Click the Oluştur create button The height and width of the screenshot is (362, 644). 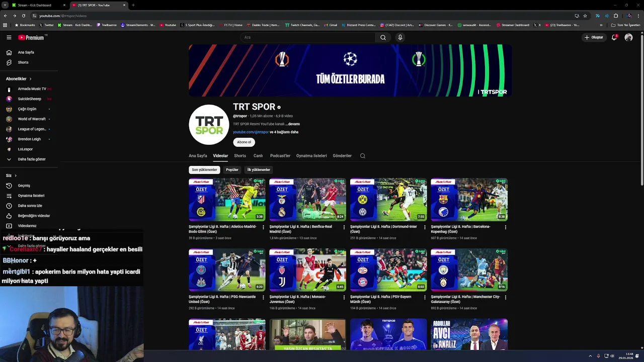(594, 37)
